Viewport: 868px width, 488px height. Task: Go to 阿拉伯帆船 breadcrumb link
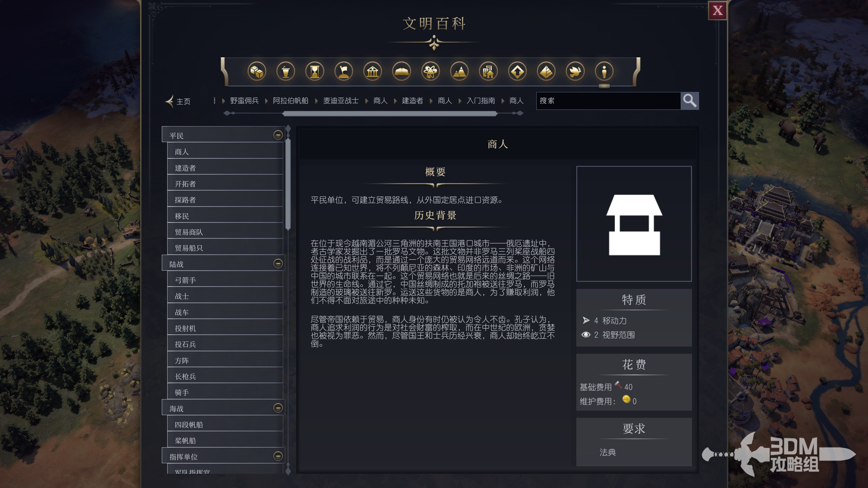[290, 101]
